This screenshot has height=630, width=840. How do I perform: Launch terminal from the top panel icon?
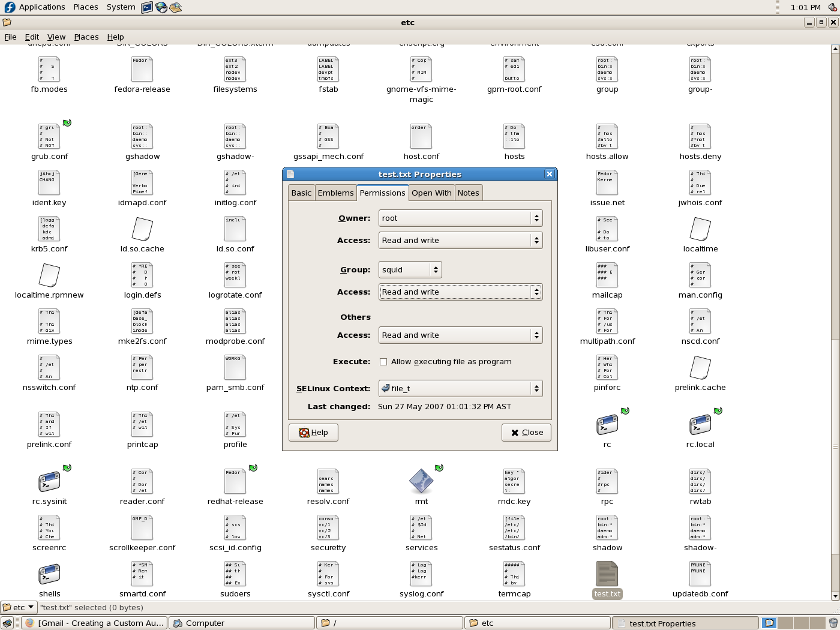pyautogui.click(x=147, y=7)
